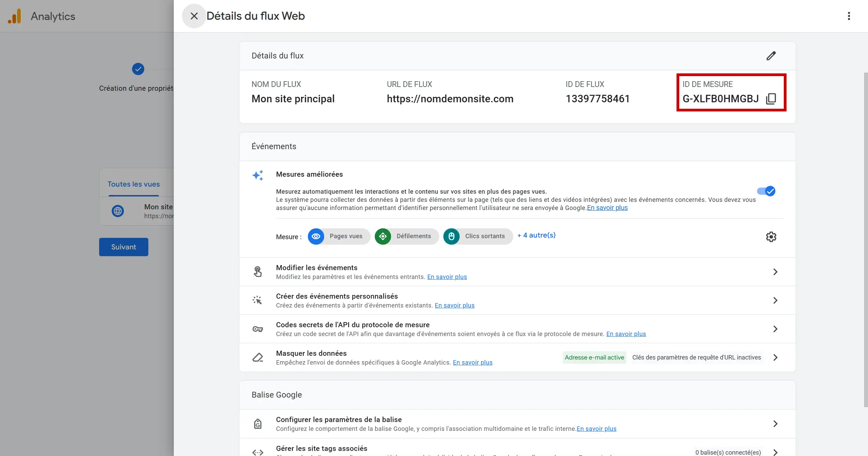Image resolution: width=868 pixels, height=456 pixels.
Task: Select the Toutes les vues tab
Action: (134, 184)
